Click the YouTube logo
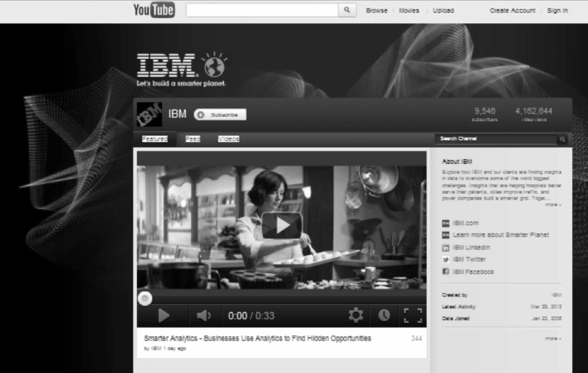 point(154,10)
